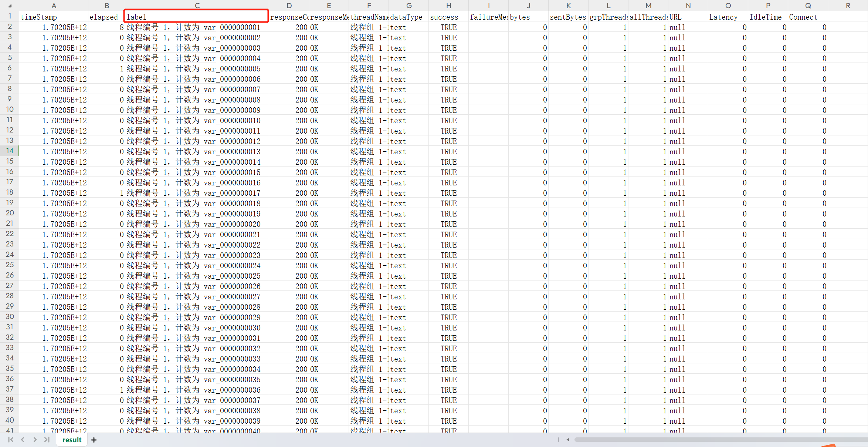Click the select-all corner triangle
Screen dimensions: 868x447
point(10,6)
